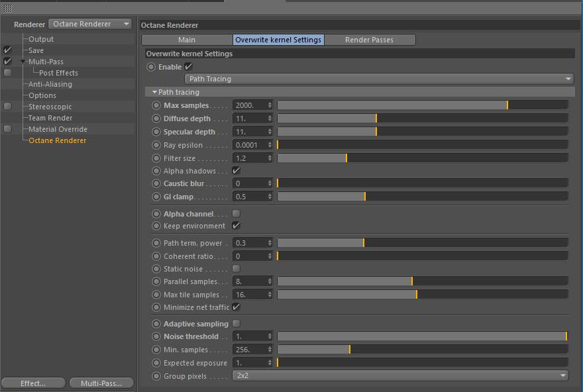Click the animation dot beside Caustic blur
Image resolution: width=583 pixels, height=392 pixels.
tap(156, 183)
